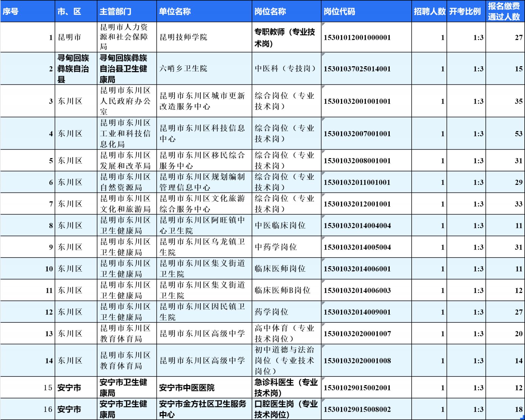Click job code 15301037025014001
Screen dimensions: 525x420
pos(366,69)
